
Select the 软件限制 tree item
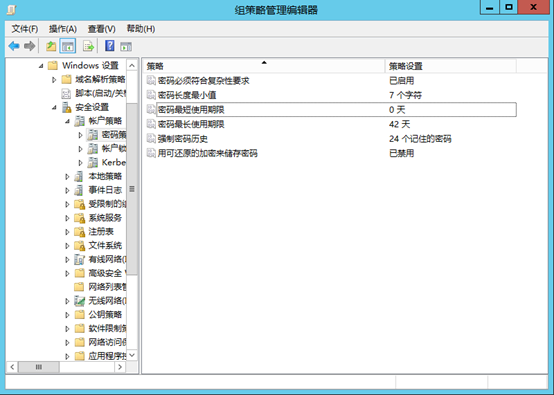click(107, 329)
